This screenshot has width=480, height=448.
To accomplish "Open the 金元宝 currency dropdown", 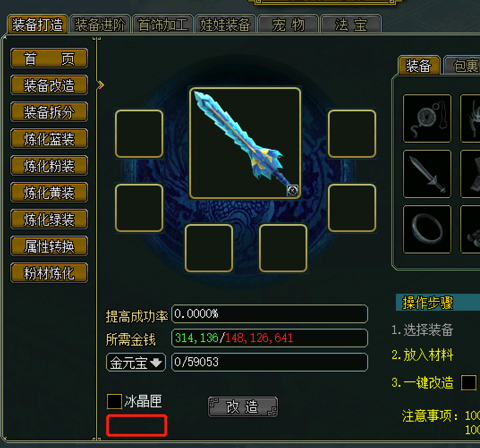I will (x=136, y=362).
